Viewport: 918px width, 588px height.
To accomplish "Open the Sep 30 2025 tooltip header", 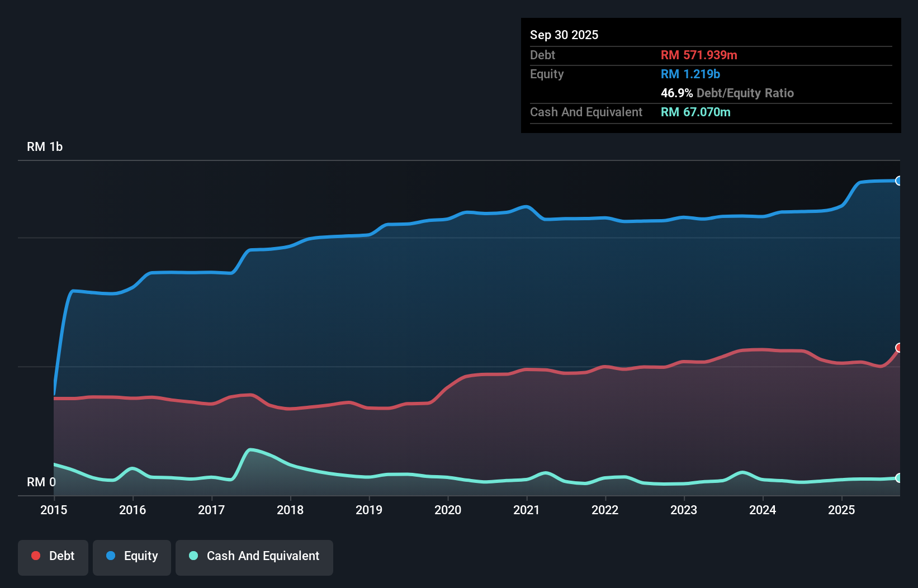I will [564, 35].
